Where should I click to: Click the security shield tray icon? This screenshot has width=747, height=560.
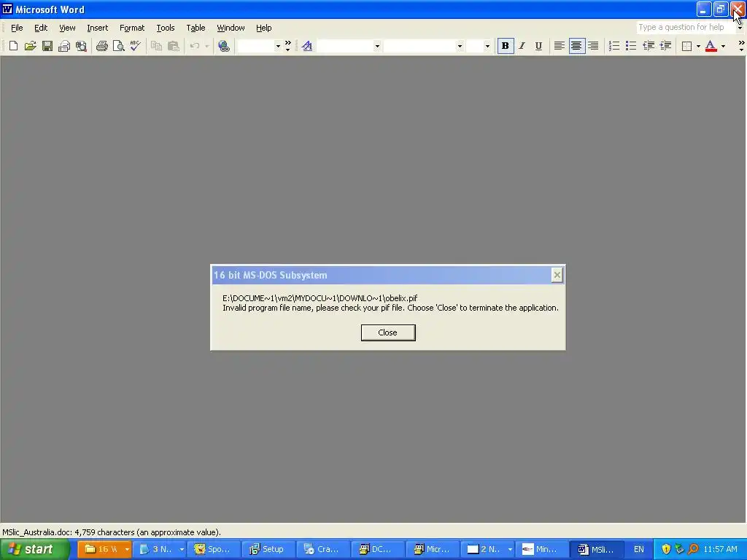[666, 549]
